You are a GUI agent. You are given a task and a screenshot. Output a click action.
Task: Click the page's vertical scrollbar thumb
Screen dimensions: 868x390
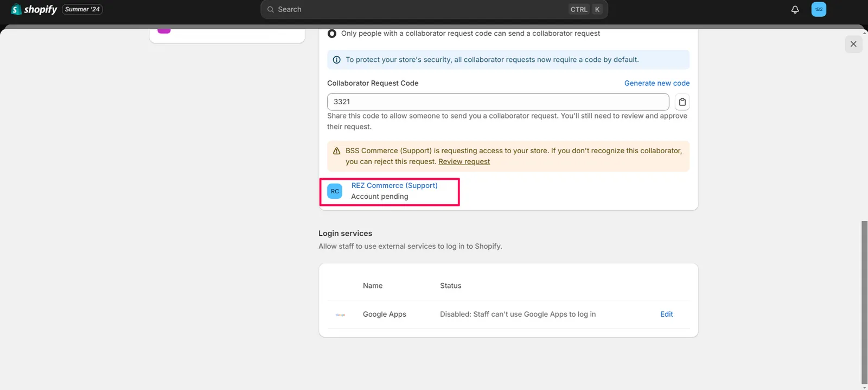click(864, 302)
